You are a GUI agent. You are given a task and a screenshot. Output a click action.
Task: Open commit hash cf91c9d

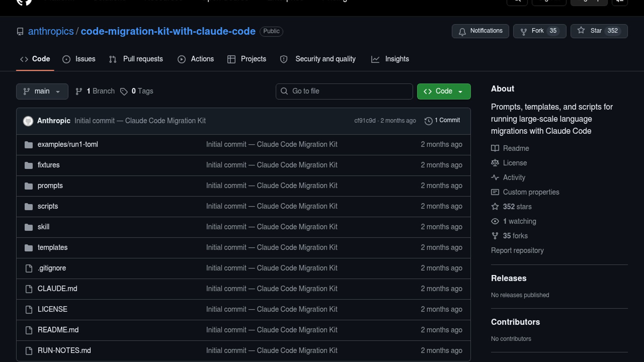click(x=365, y=121)
